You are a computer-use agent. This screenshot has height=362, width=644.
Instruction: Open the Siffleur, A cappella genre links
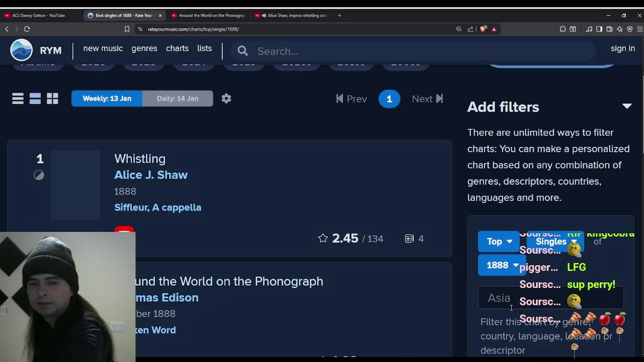pyautogui.click(x=157, y=207)
